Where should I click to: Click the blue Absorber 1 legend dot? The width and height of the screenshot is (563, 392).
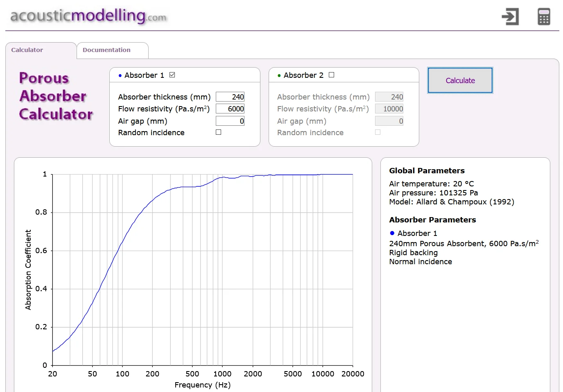[x=392, y=233]
